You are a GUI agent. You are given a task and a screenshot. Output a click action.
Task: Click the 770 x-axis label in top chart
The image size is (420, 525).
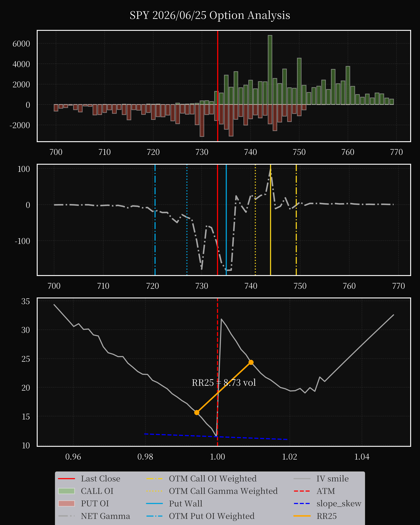tap(396, 152)
